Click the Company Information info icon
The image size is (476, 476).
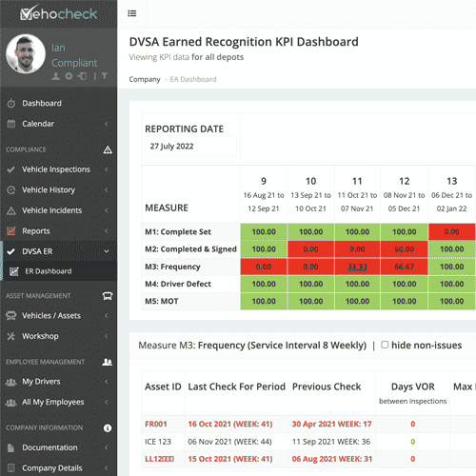tap(108, 428)
